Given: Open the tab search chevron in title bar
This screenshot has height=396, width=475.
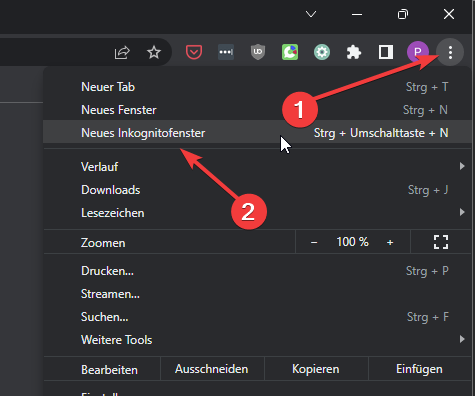Looking at the screenshot, I should point(311,14).
